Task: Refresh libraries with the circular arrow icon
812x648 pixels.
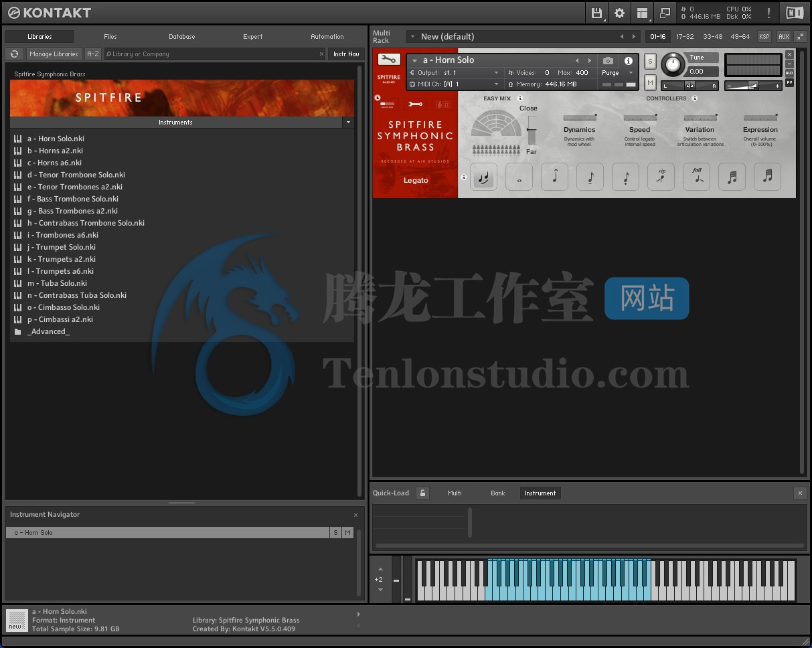Action: tap(14, 54)
